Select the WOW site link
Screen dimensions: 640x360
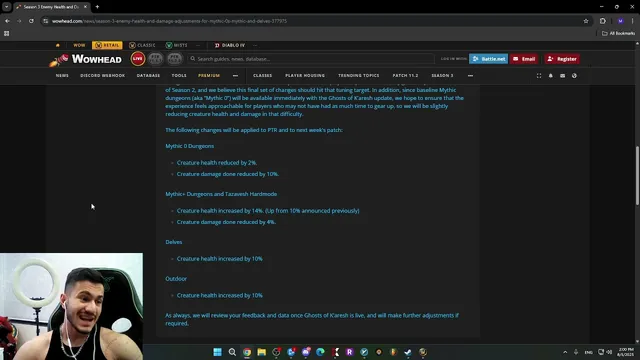pyautogui.click(x=79, y=45)
